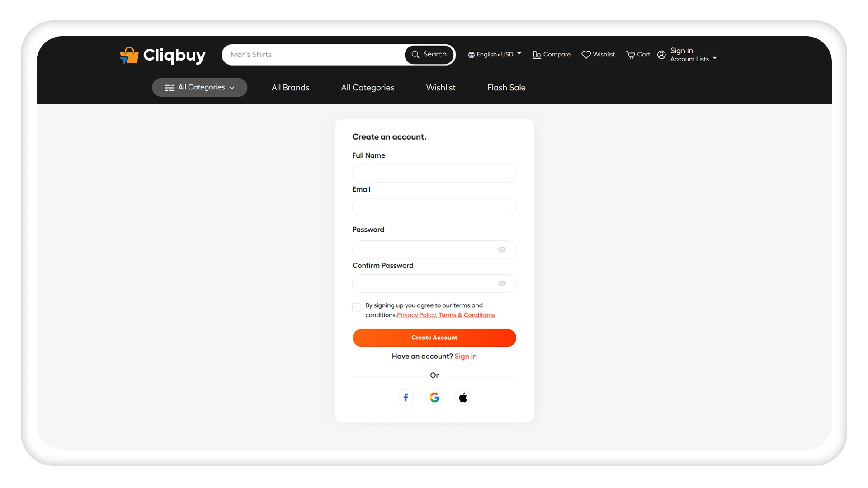Click the Full Name input field

434,173
